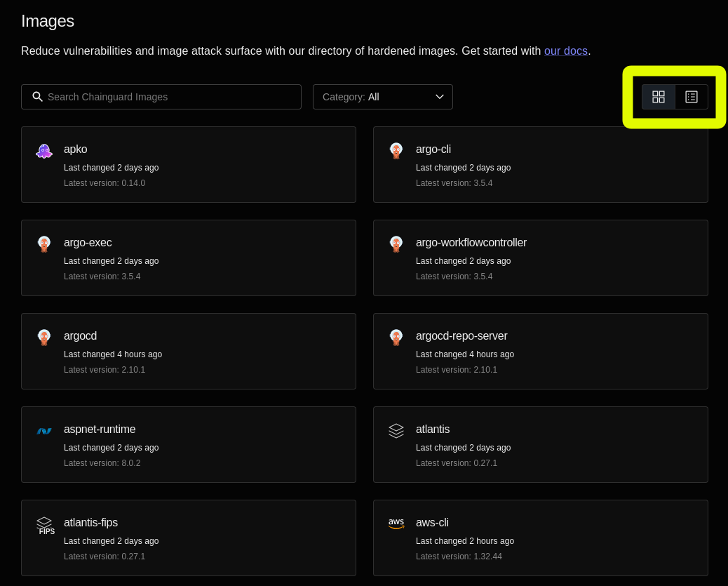The image size is (728, 586).
Task: Click the apko octopus icon
Action: coord(44,150)
